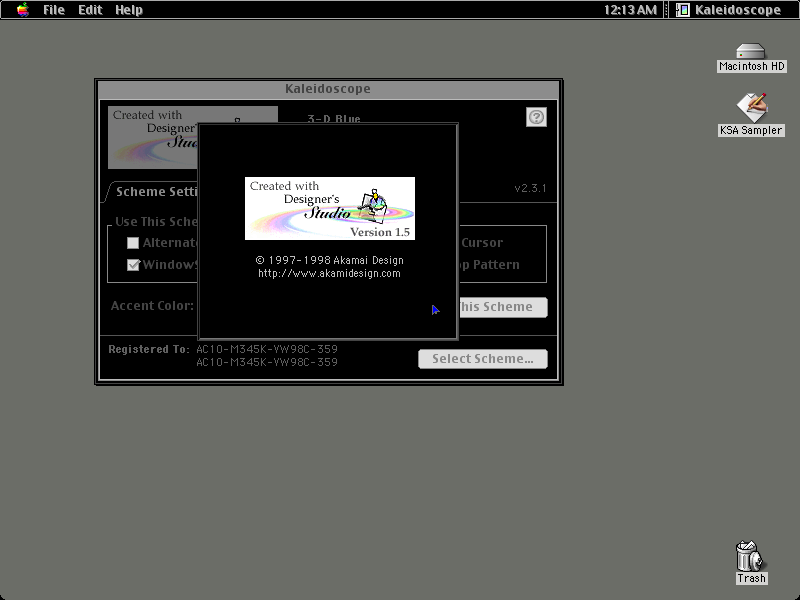
Task: Click the Cursor option label
Action: (x=482, y=243)
